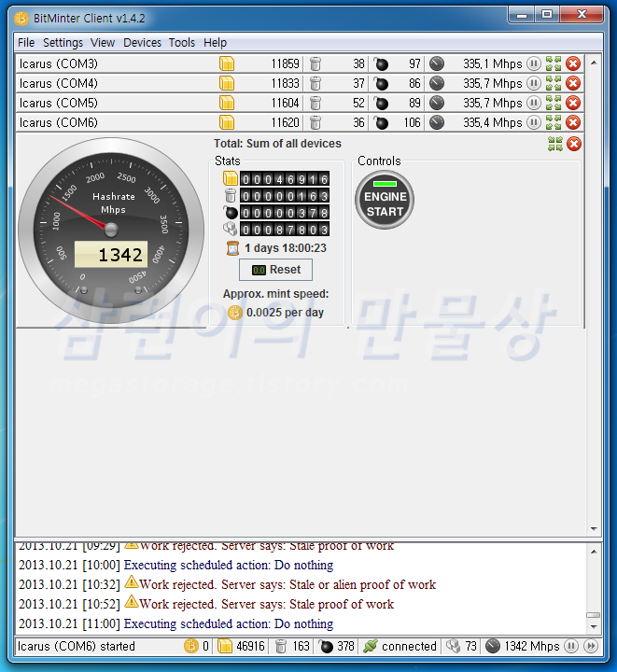
Task: Click the '1 days 18:00:23' uptime text
Action: click(286, 248)
